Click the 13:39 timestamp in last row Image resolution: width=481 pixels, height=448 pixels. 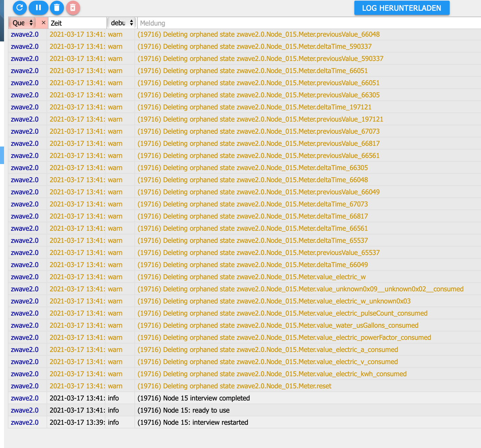[77, 422]
